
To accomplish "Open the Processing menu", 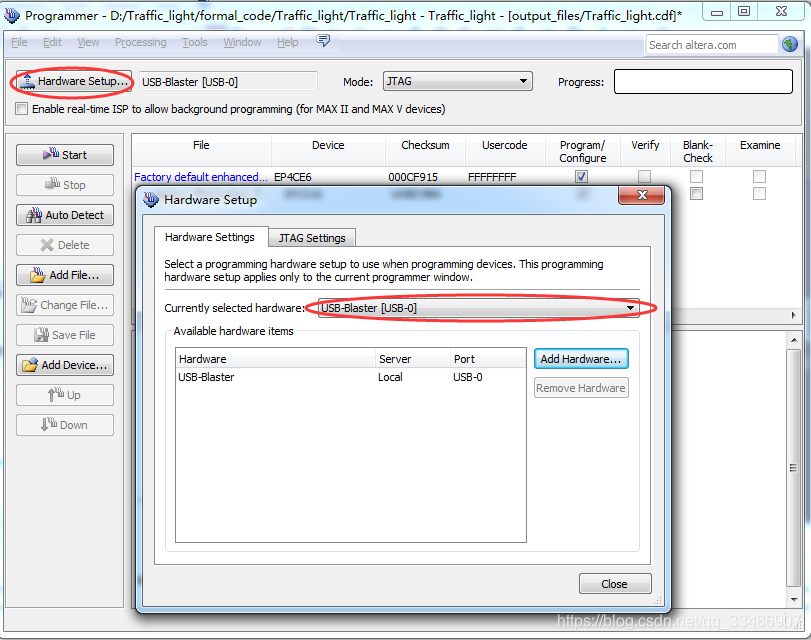I will pos(140,42).
